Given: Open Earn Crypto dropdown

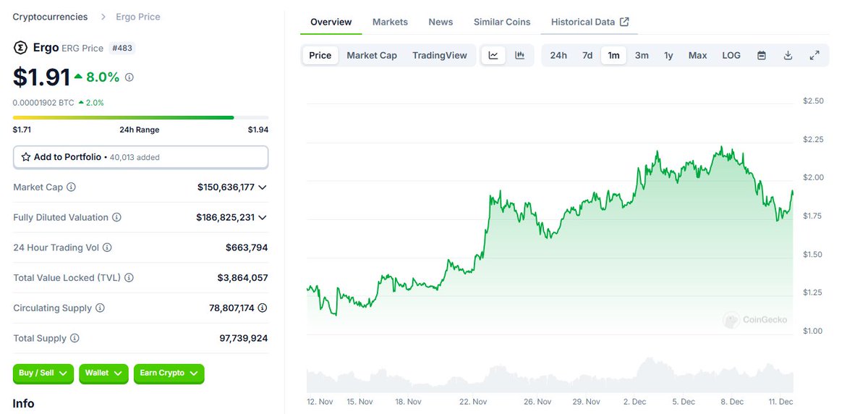Looking at the screenshot, I should [169, 373].
